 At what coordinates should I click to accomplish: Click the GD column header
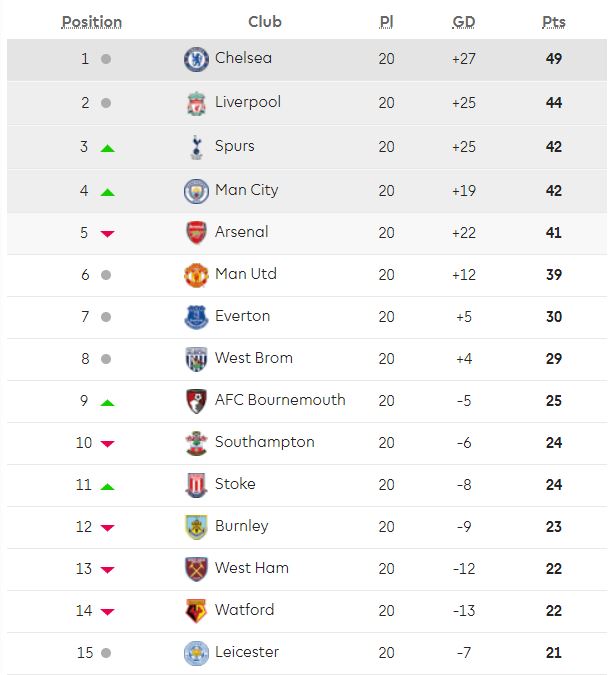464,22
